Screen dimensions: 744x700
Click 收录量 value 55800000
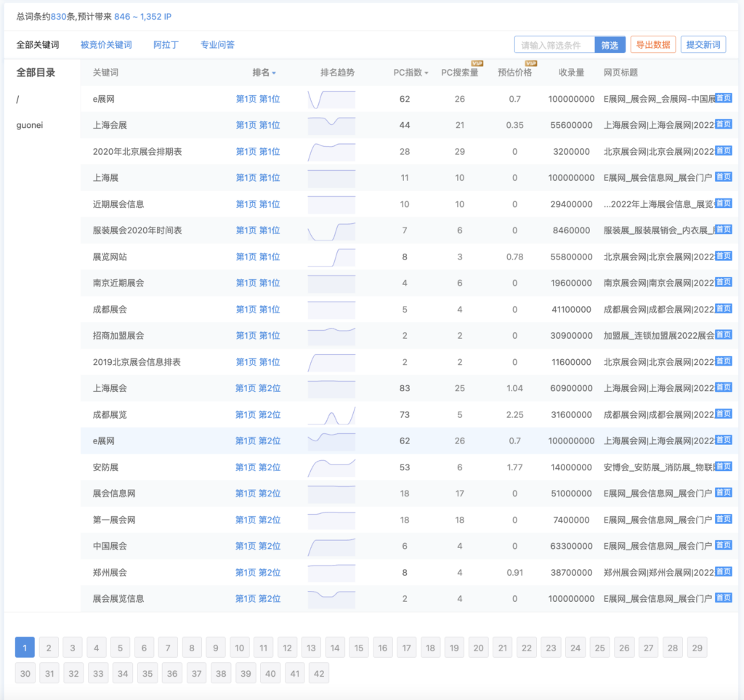(x=571, y=257)
